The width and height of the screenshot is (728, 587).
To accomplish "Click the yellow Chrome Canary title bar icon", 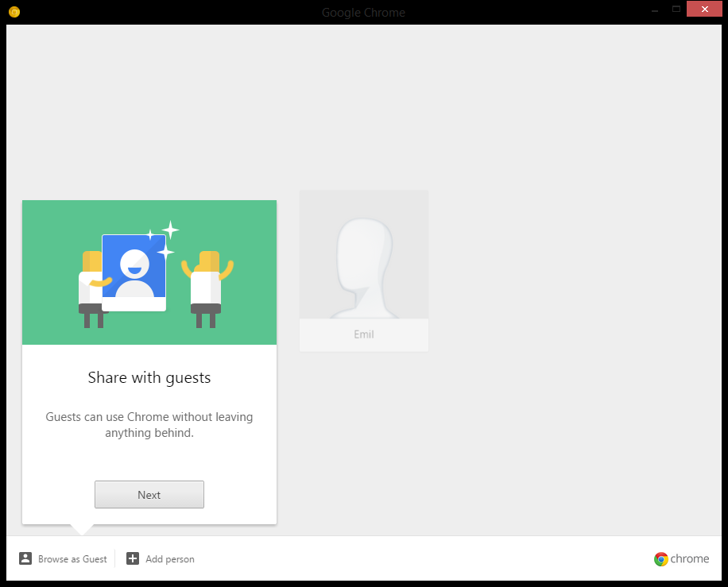I will pos(14,12).
